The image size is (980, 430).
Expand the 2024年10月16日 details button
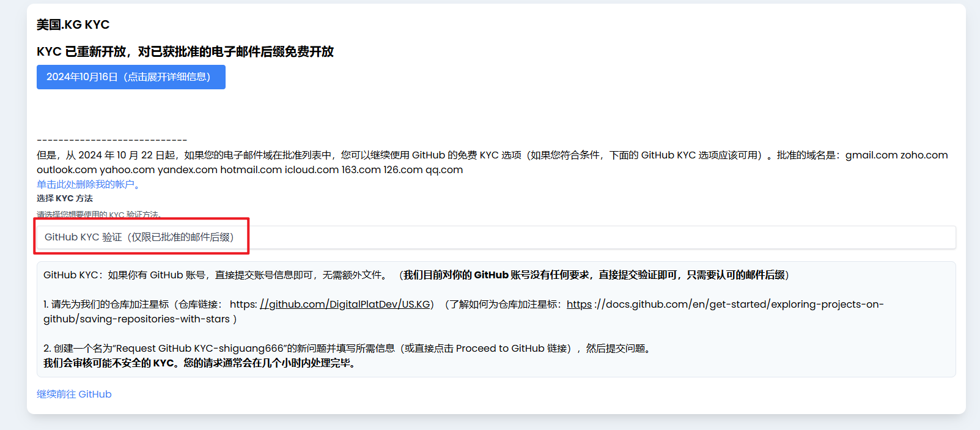131,77
